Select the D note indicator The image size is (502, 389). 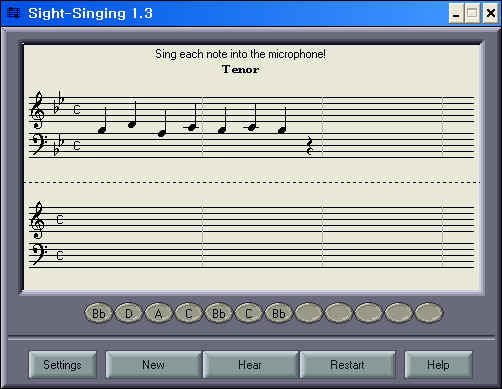click(x=129, y=313)
